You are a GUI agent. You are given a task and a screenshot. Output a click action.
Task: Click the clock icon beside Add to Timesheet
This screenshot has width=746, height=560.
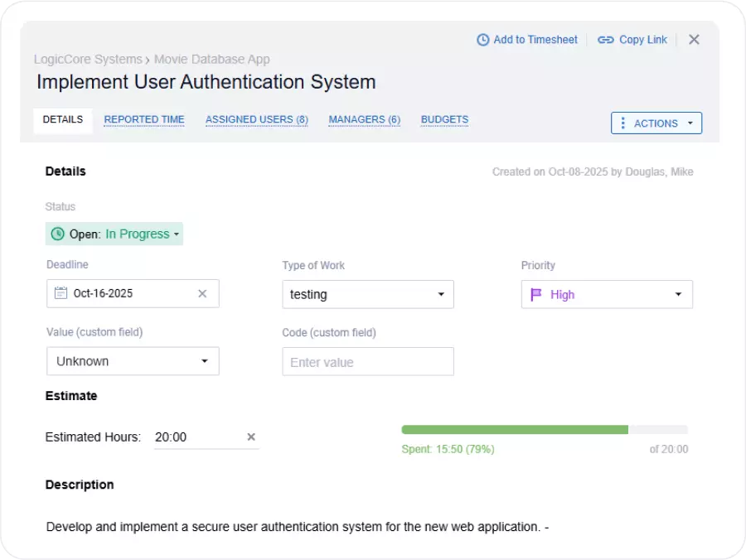point(482,40)
